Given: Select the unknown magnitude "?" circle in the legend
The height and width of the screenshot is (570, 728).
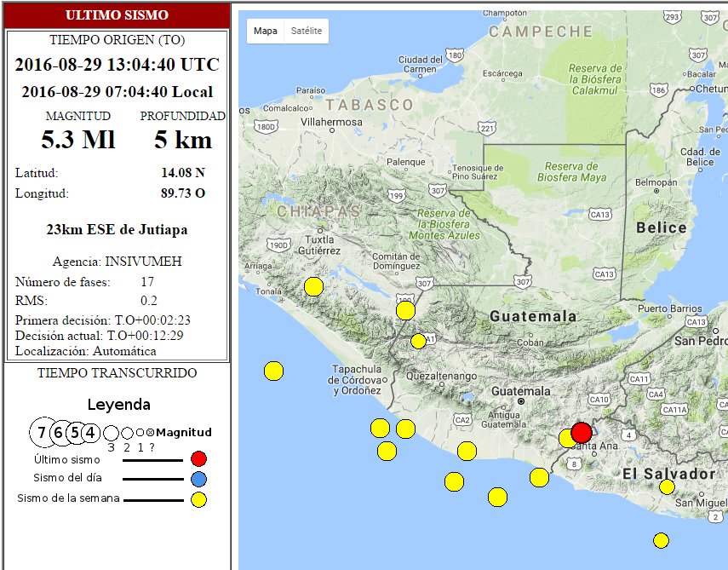Looking at the screenshot, I should point(149,433).
